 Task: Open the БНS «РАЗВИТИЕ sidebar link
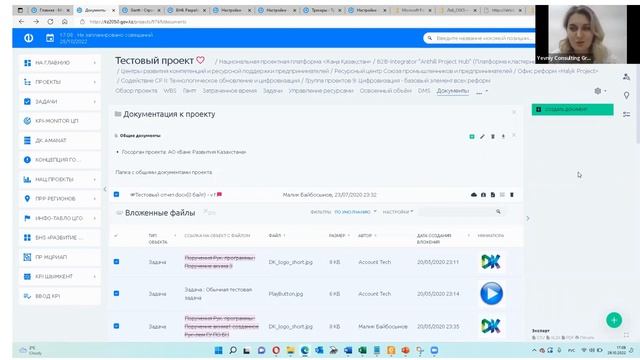coord(59,237)
